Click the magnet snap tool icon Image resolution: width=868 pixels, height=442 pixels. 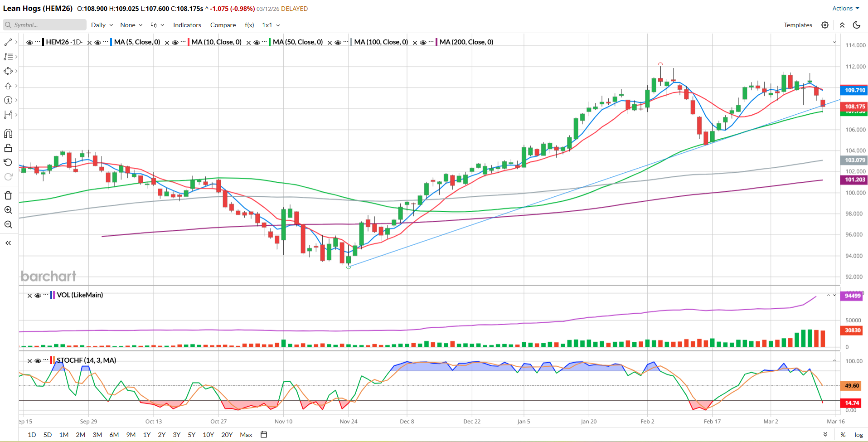[x=8, y=133]
